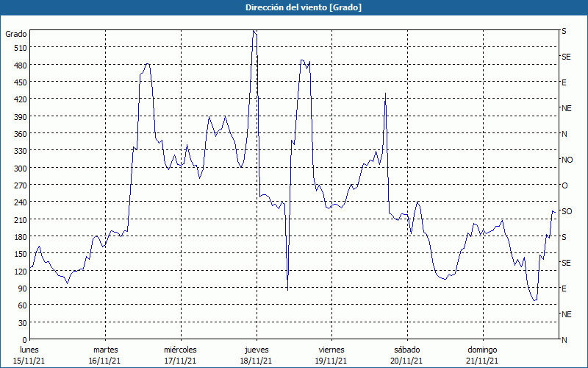Image resolution: width=588 pixels, height=368 pixels.
Task: Click the 60 y-axis label
Action: pos(23,305)
